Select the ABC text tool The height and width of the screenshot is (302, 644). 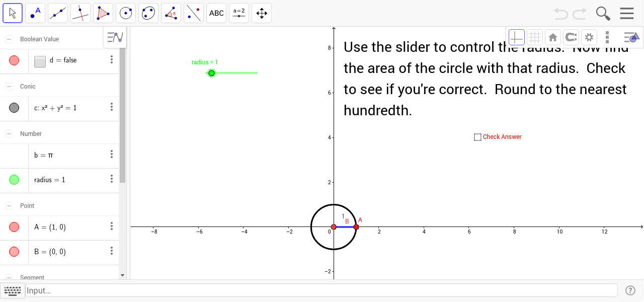coord(216,13)
